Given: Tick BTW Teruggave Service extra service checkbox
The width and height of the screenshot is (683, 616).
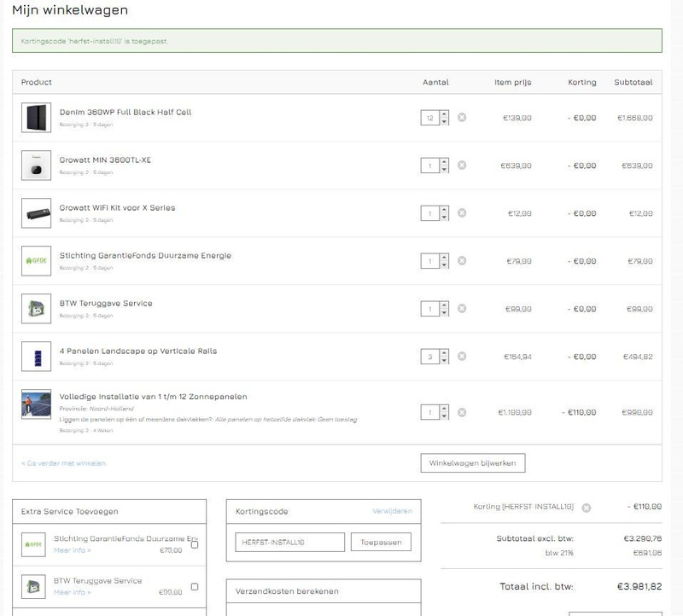Looking at the screenshot, I should coord(195,587).
